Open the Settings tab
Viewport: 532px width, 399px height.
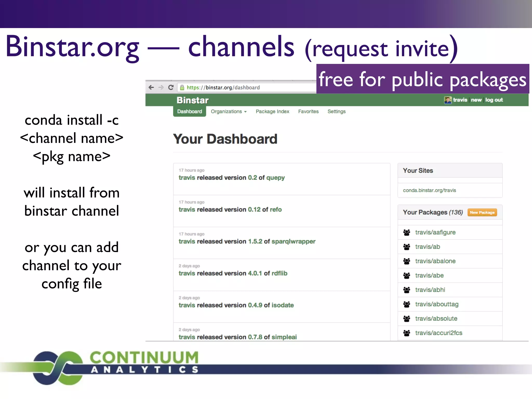(x=336, y=111)
